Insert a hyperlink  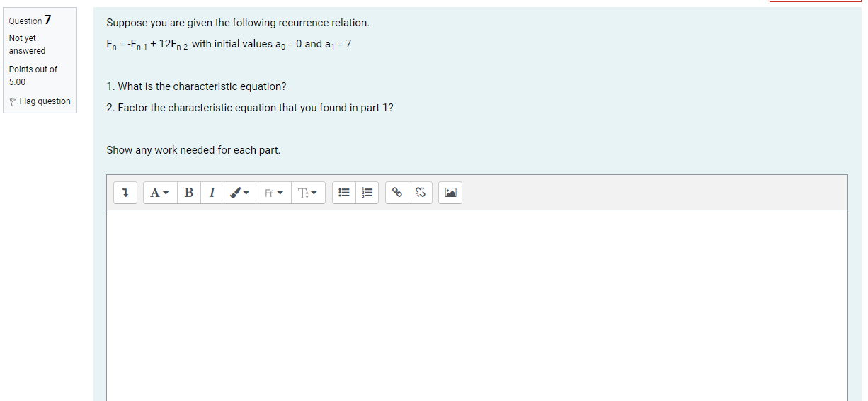[x=397, y=193]
